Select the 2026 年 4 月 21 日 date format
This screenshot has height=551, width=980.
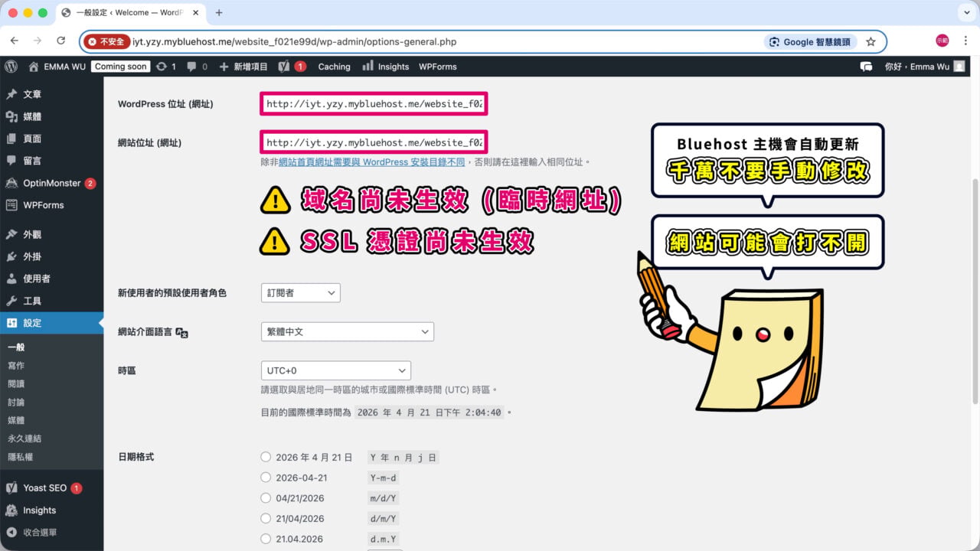pos(266,457)
